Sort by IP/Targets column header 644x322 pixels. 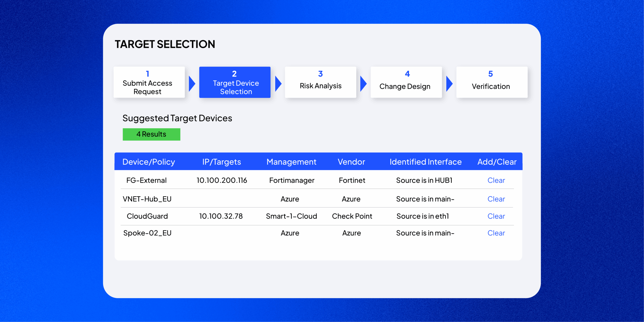tap(222, 162)
